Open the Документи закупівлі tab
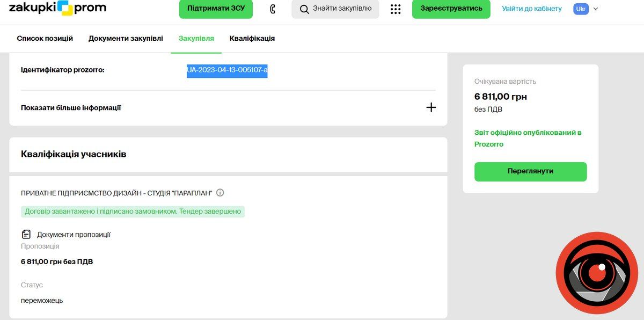This screenshot has height=320, width=644. pyautogui.click(x=126, y=39)
